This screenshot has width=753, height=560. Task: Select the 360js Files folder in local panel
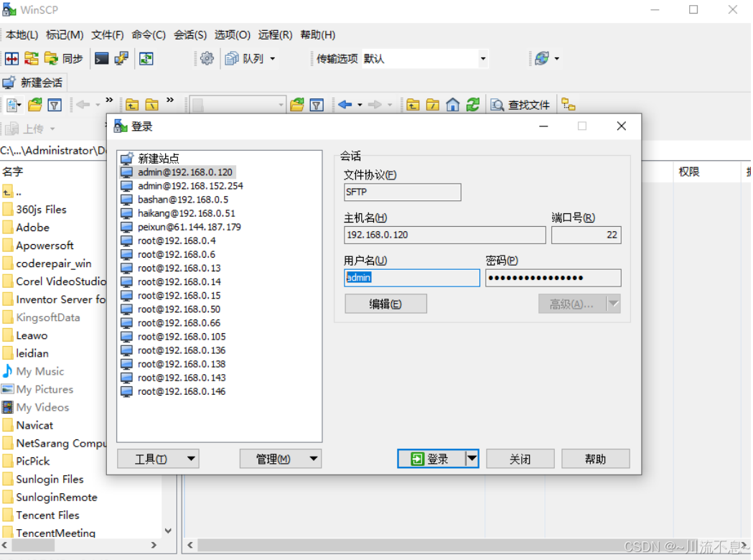41,210
